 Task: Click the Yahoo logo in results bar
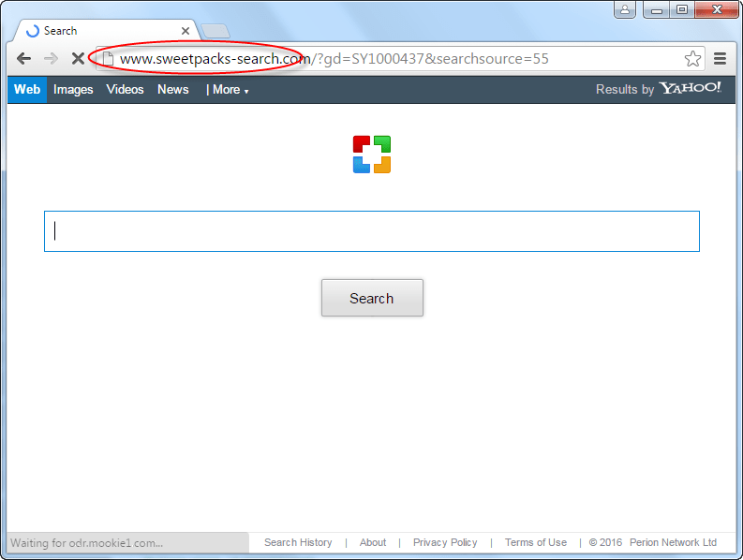click(691, 88)
